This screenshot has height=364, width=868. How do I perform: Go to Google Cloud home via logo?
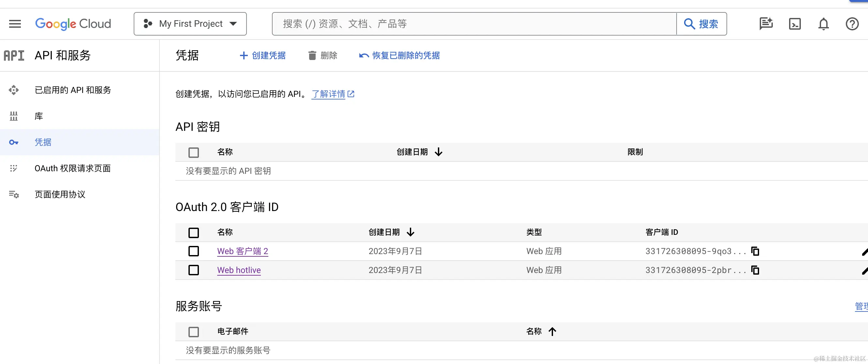(x=73, y=24)
